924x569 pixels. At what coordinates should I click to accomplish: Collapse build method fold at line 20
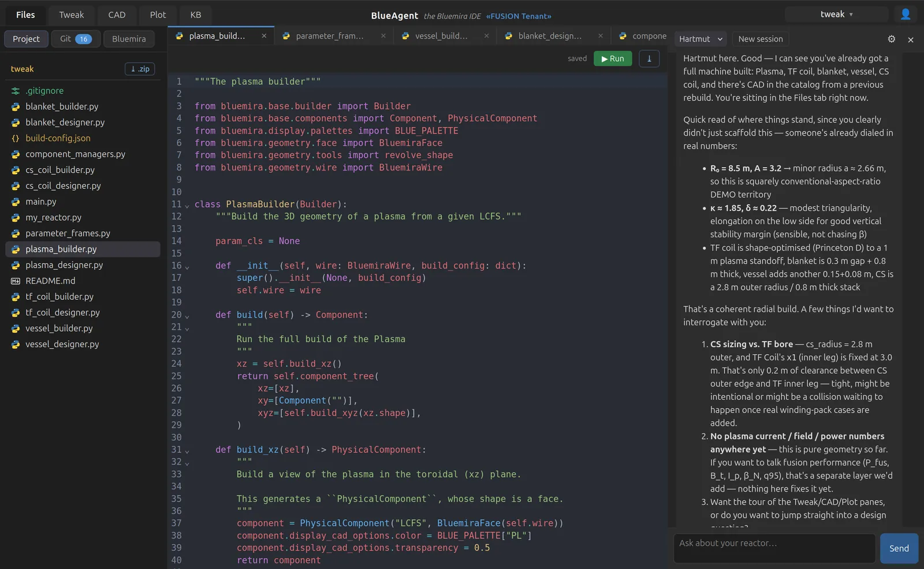[187, 315]
